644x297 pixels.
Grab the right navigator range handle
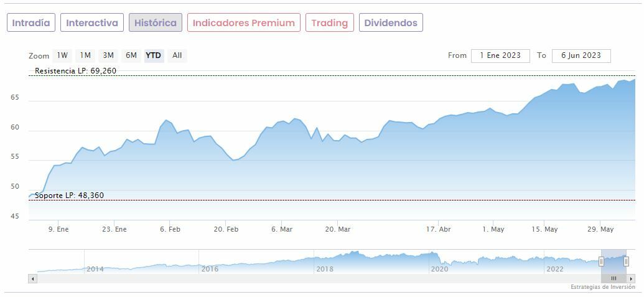(x=626, y=262)
